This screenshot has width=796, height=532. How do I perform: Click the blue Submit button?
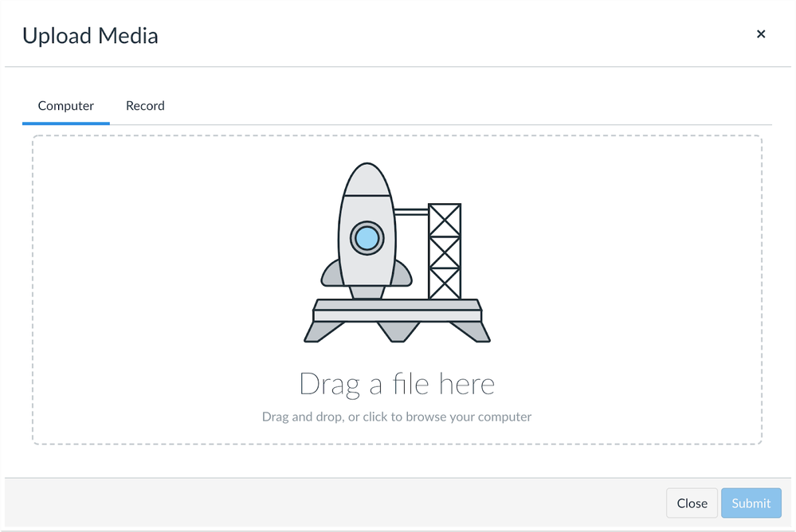751,503
